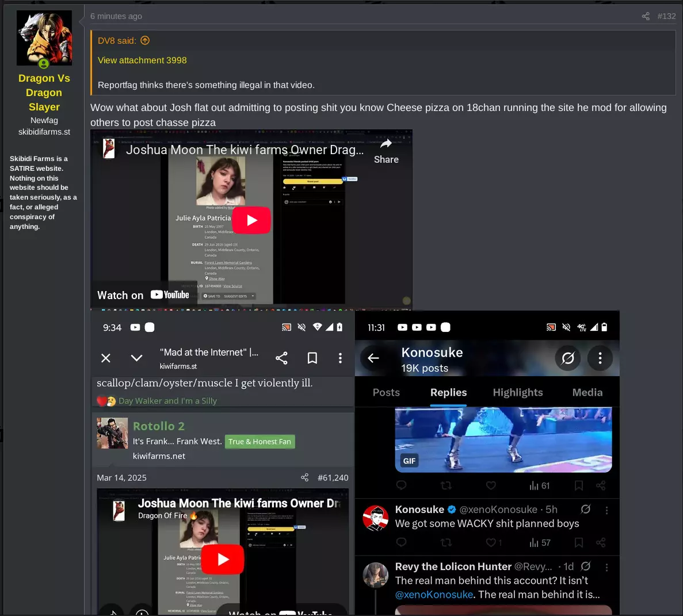Go back with the arrow beside Konosuke
The image size is (683, 616).
(373, 358)
